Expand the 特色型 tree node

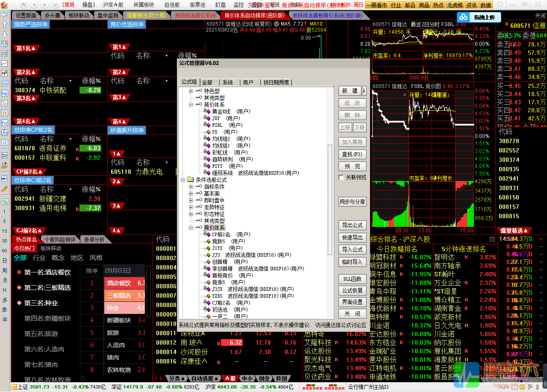[191, 91]
